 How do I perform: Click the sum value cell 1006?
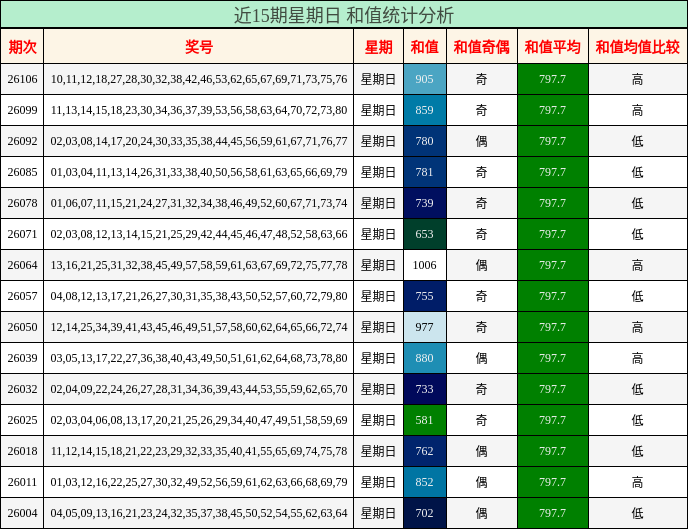coord(425,265)
